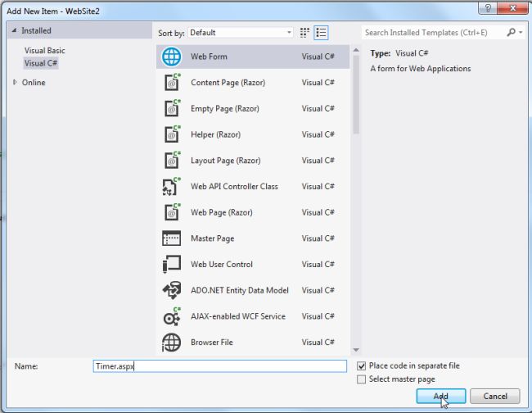
Task: Click the ADO.NET Entity Data Model icon
Action: [x=171, y=290]
